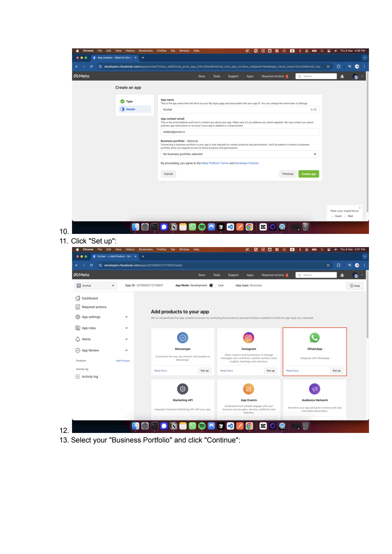Image resolution: width=392 pixels, height=554 pixels.
Task: Click the Marketing API gear icon
Action: 183,389
